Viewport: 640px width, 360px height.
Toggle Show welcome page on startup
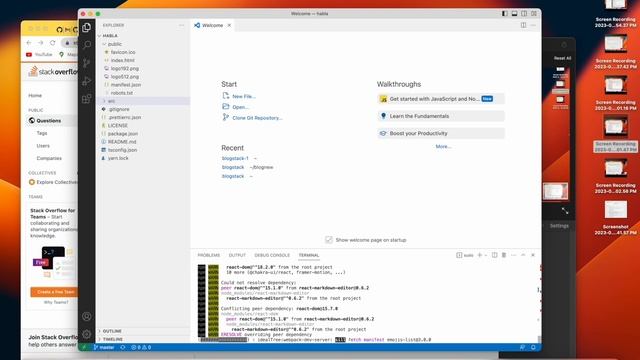tap(329, 240)
